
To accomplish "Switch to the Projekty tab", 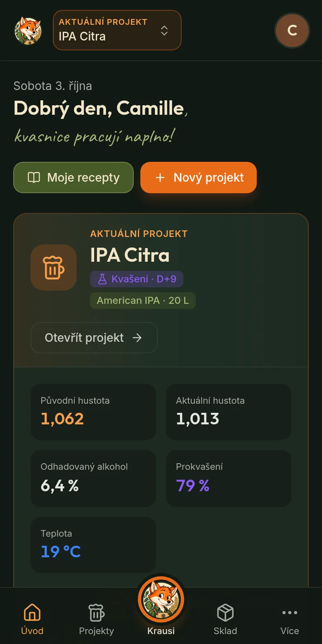I will [97, 619].
